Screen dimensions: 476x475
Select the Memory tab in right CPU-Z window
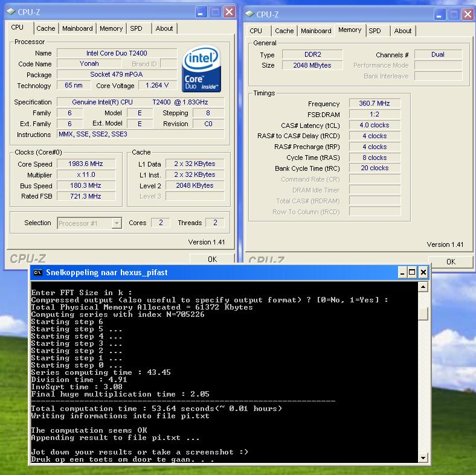[350, 30]
